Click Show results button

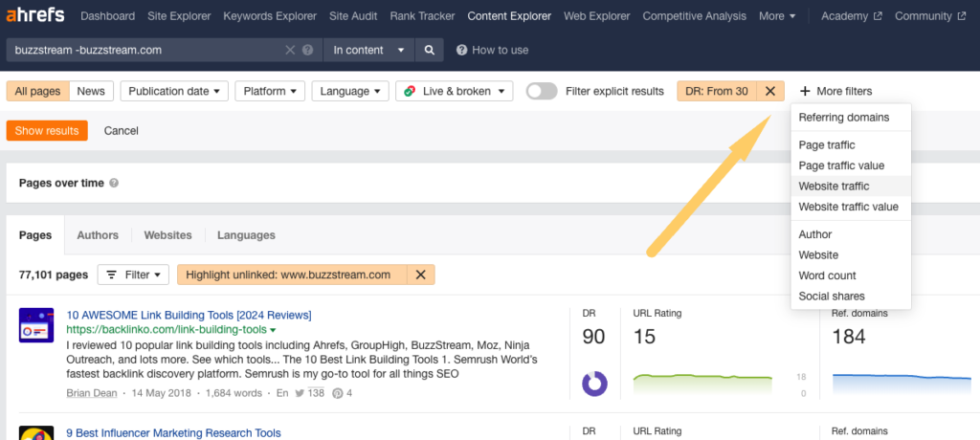tap(47, 131)
